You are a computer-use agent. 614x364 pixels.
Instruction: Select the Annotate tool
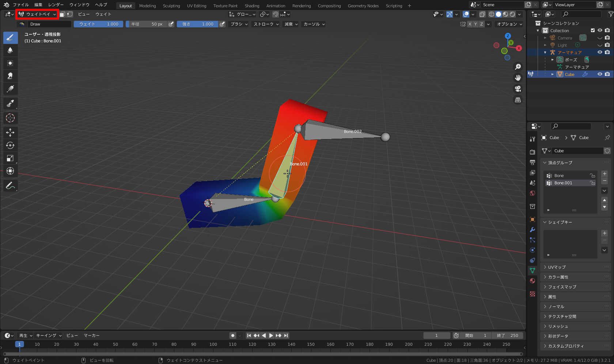pos(10,186)
